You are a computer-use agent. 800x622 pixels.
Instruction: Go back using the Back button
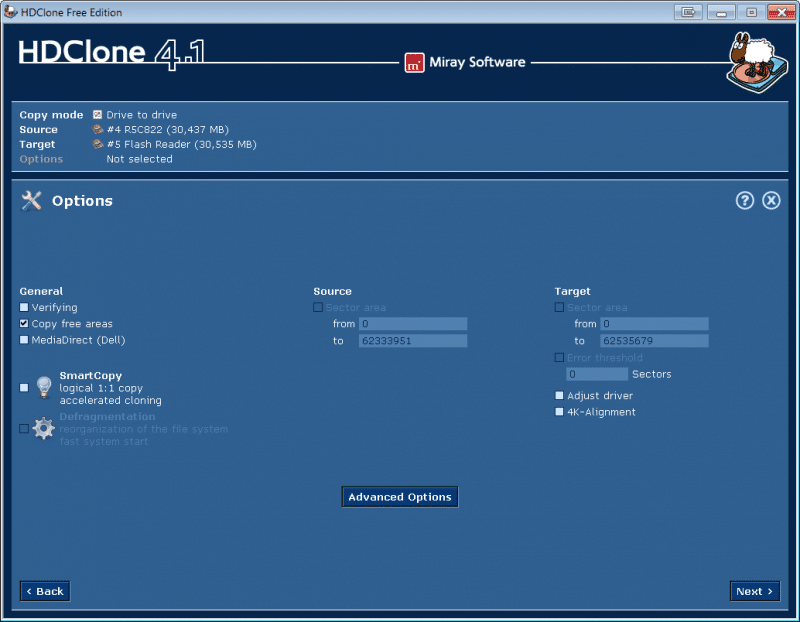44,591
